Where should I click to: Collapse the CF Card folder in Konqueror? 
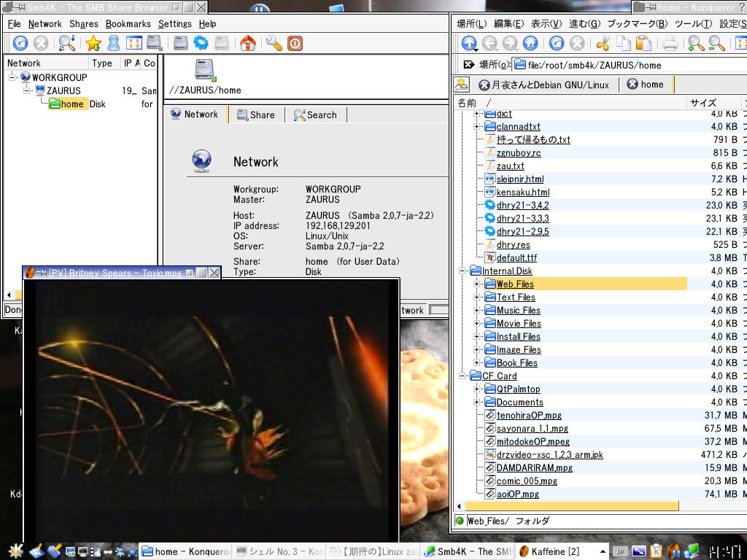(462, 376)
